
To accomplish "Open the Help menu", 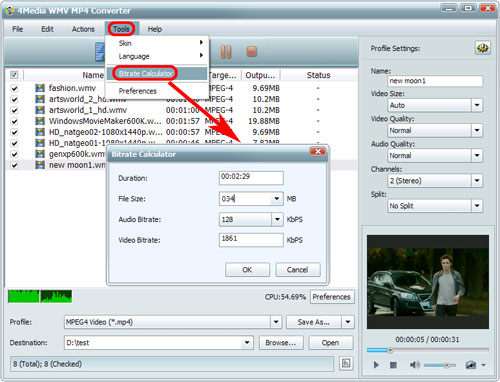I will point(155,29).
